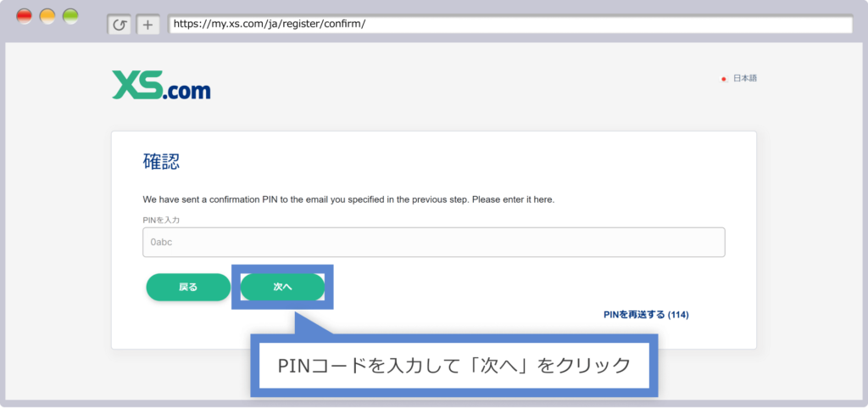Open a new tab with plus icon
868x409 pixels.
coord(147,25)
